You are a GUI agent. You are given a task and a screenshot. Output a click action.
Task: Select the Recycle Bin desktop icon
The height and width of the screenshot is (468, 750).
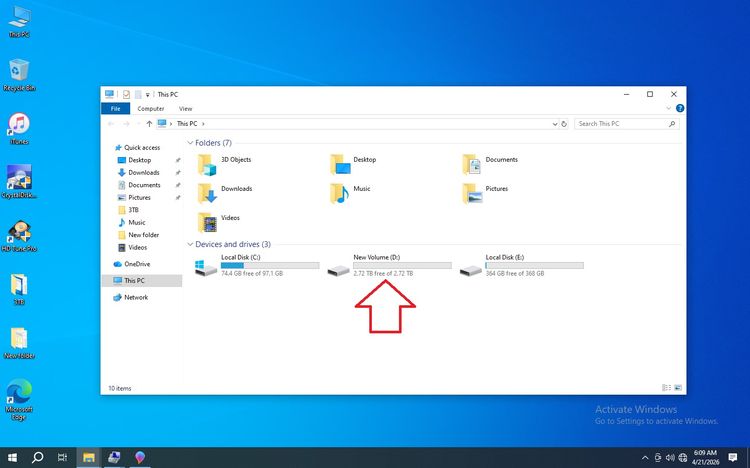tap(19, 75)
